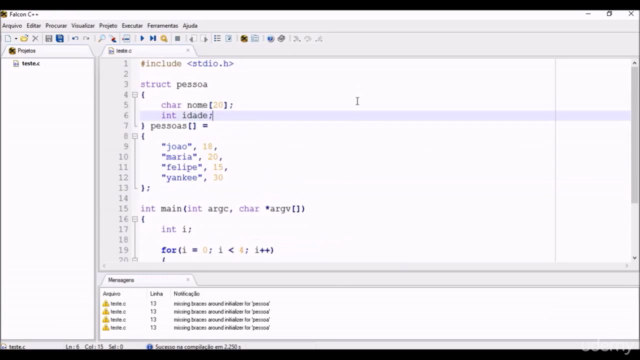Click the 'struct pessoa' code line

[174, 84]
